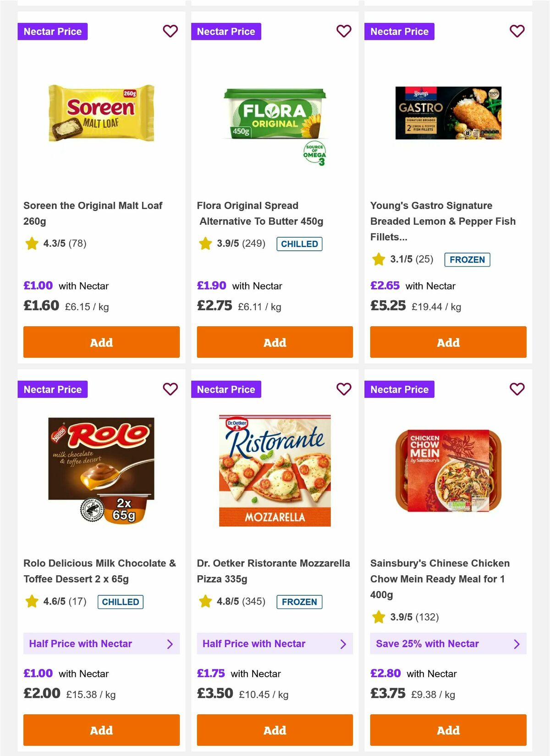Click the heart on Dr. Oetker Ristorante Pizza

click(x=343, y=389)
